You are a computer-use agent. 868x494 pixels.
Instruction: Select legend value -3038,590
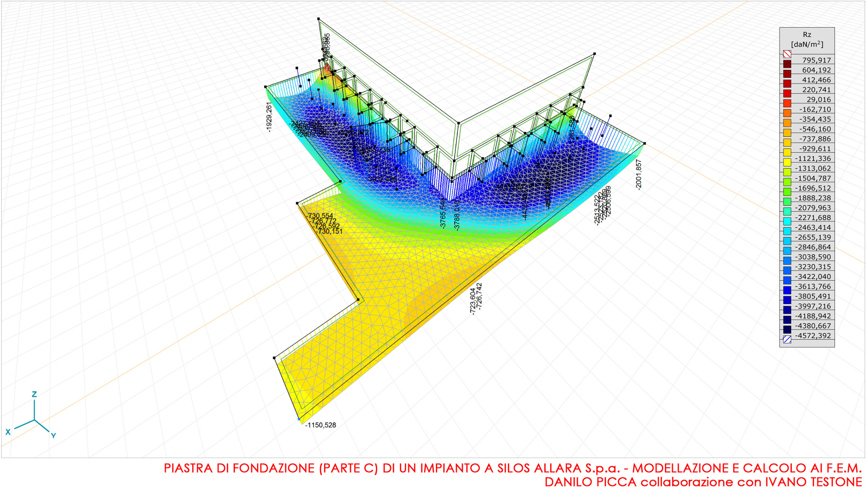pos(813,257)
